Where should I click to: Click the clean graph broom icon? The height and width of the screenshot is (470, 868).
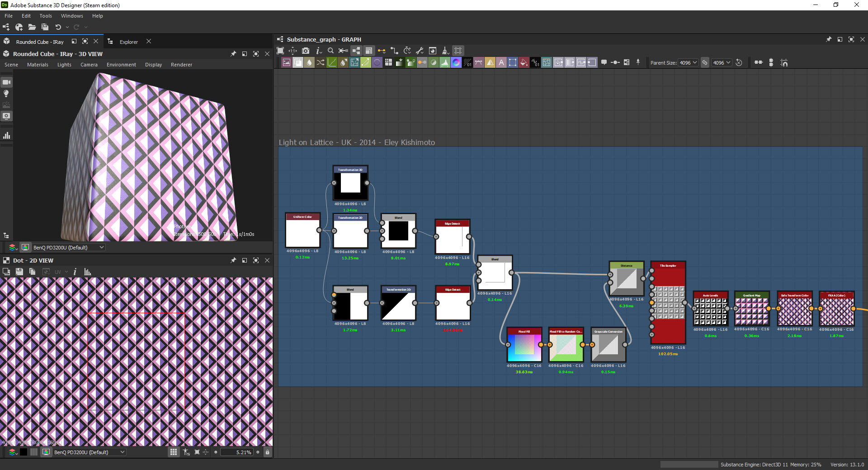(x=445, y=51)
